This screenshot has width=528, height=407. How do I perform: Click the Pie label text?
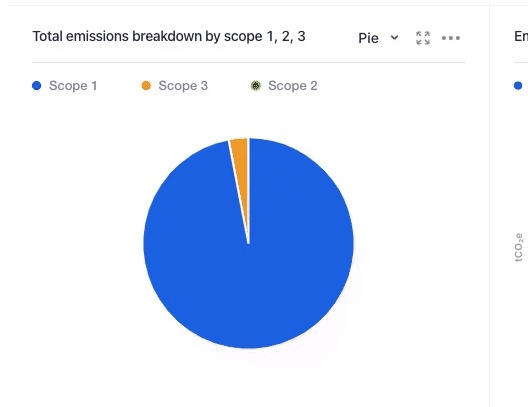(x=368, y=38)
